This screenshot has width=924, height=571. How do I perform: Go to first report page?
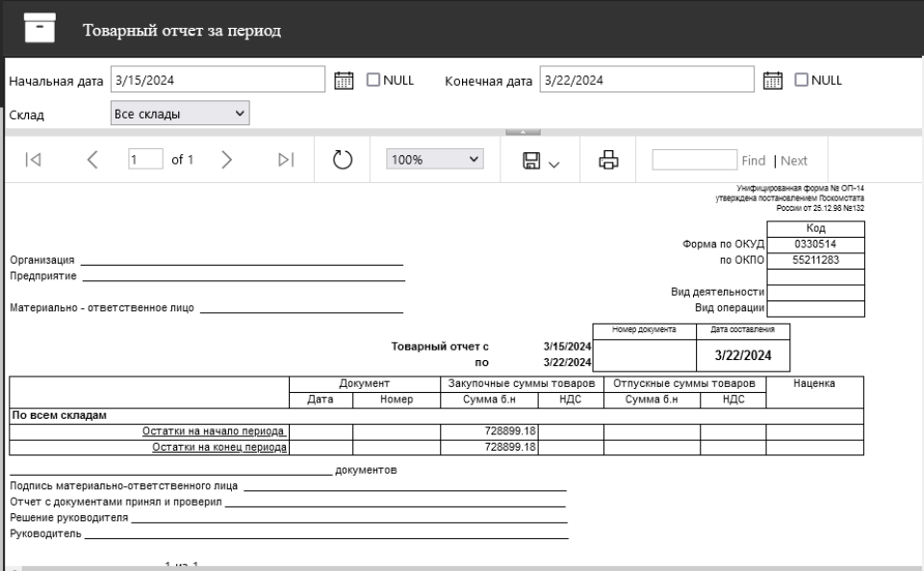coord(33,160)
